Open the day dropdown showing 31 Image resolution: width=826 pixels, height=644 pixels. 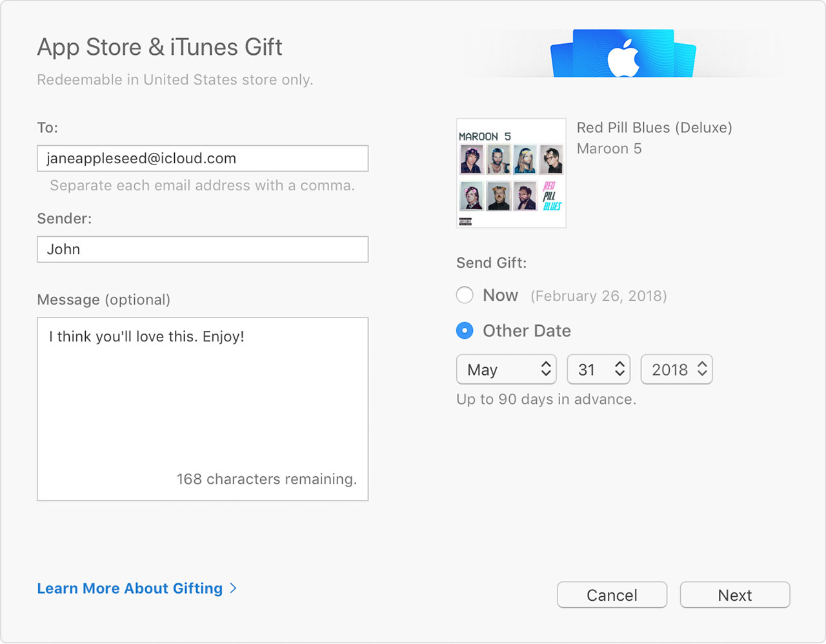[599, 369]
